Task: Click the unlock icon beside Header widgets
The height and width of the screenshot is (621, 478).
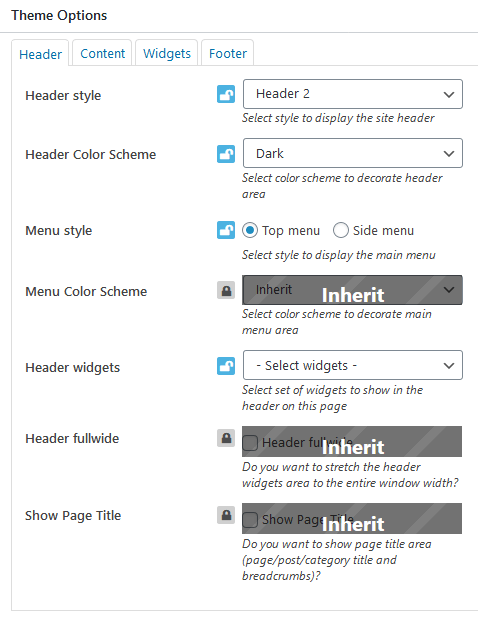Action: click(226, 366)
